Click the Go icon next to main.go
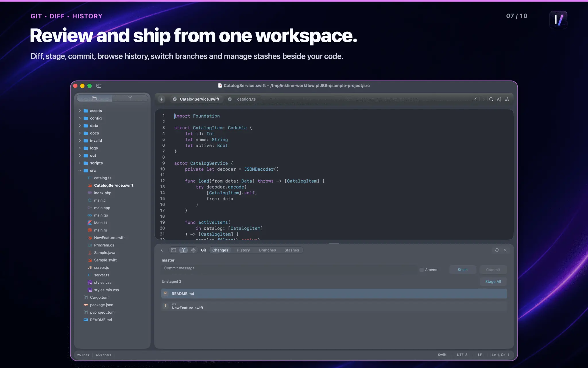Screen dimensions: 588x368 click(90, 215)
